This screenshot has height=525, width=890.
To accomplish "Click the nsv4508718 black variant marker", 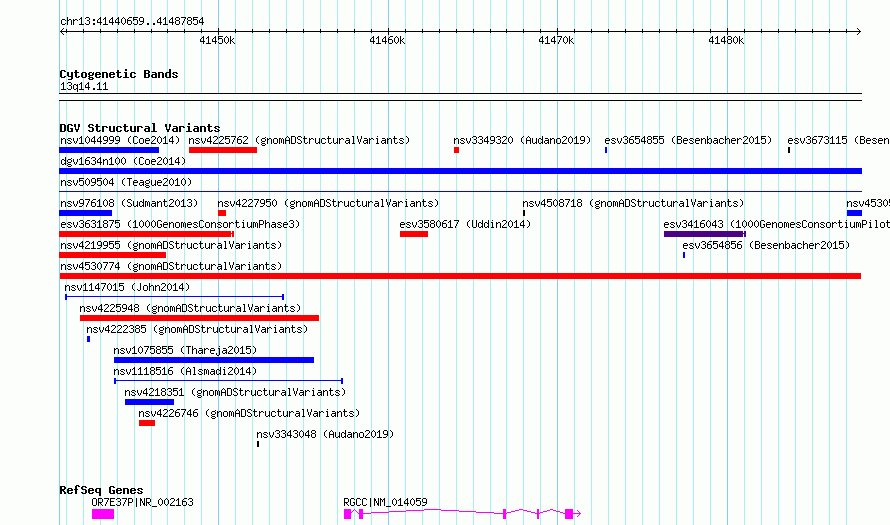I will click(x=524, y=213).
